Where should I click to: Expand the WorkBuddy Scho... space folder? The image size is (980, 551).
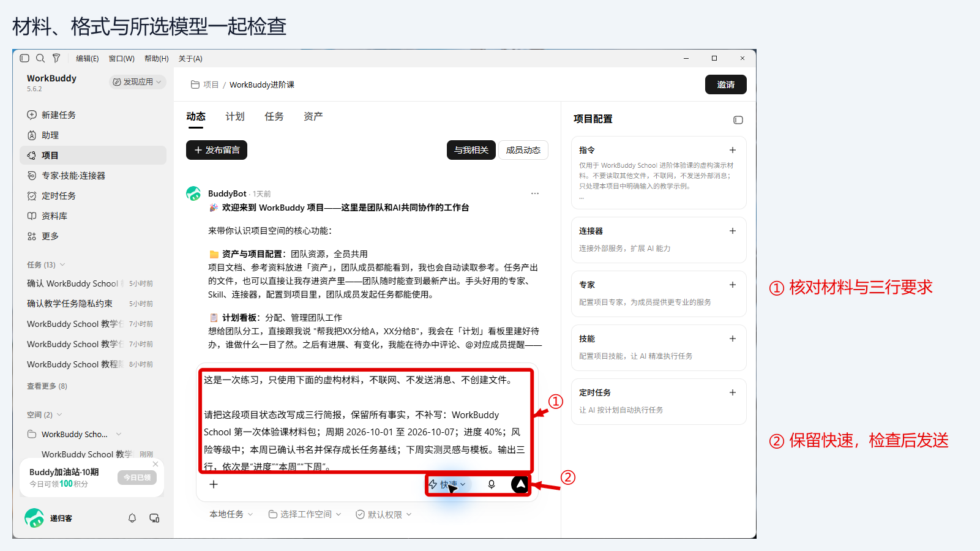coord(119,434)
